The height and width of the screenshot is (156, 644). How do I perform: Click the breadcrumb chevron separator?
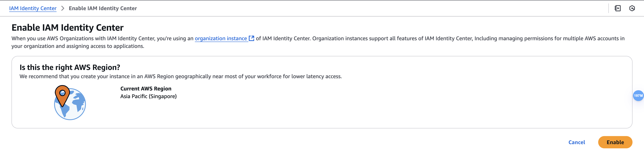(x=63, y=8)
